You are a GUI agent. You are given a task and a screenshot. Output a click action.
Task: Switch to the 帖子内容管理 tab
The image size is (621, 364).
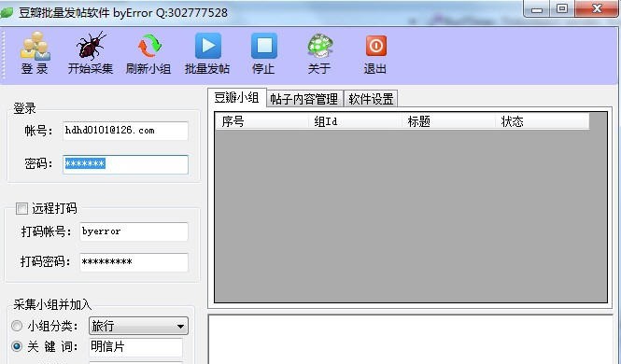click(x=304, y=99)
